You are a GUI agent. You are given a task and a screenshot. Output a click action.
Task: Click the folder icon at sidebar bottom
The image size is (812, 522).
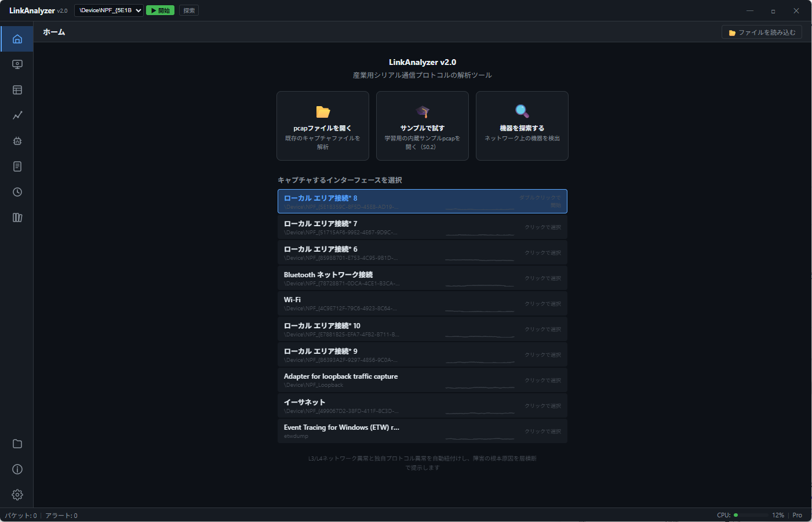(x=17, y=444)
